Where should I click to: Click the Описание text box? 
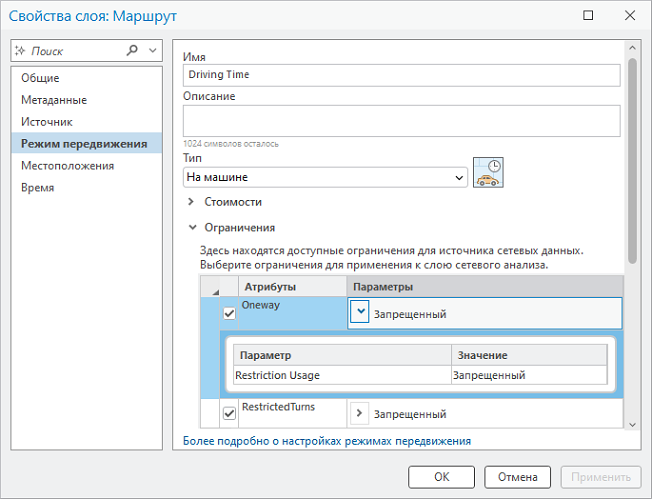[x=401, y=120]
